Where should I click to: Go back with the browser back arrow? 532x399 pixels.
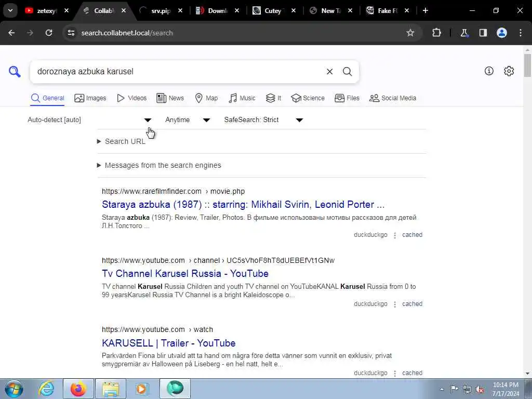tap(11, 33)
